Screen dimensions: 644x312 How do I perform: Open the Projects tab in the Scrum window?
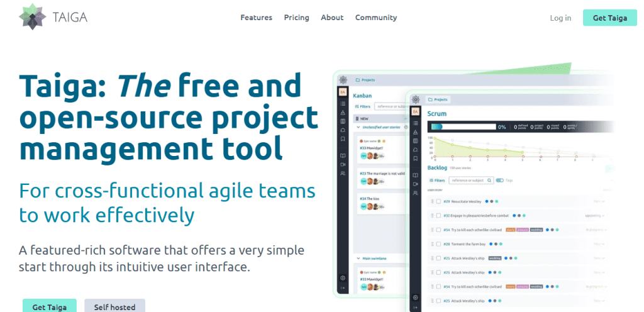point(438,99)
